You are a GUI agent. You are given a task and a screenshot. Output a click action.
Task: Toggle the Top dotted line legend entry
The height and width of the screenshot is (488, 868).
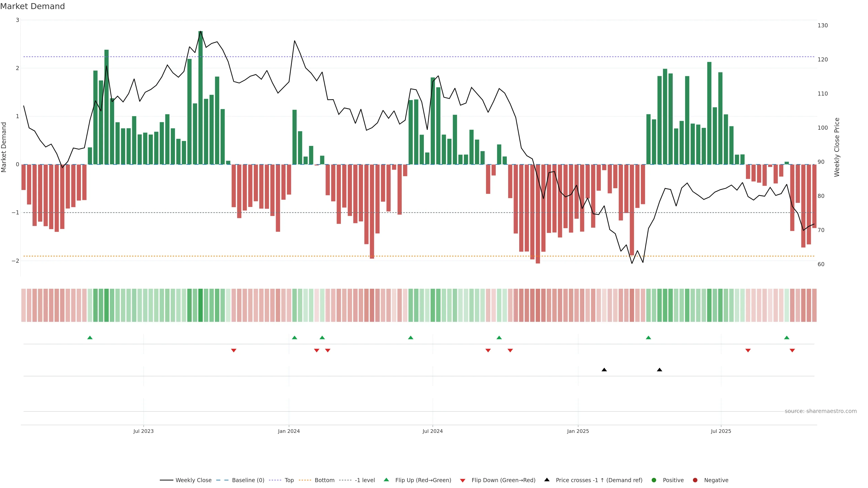click(289, 480)
